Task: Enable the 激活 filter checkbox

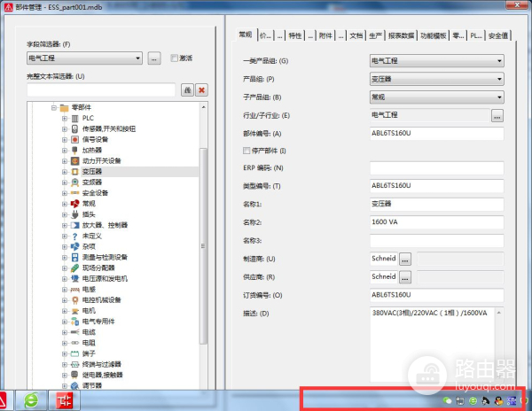Action: (x=174, y=58)
